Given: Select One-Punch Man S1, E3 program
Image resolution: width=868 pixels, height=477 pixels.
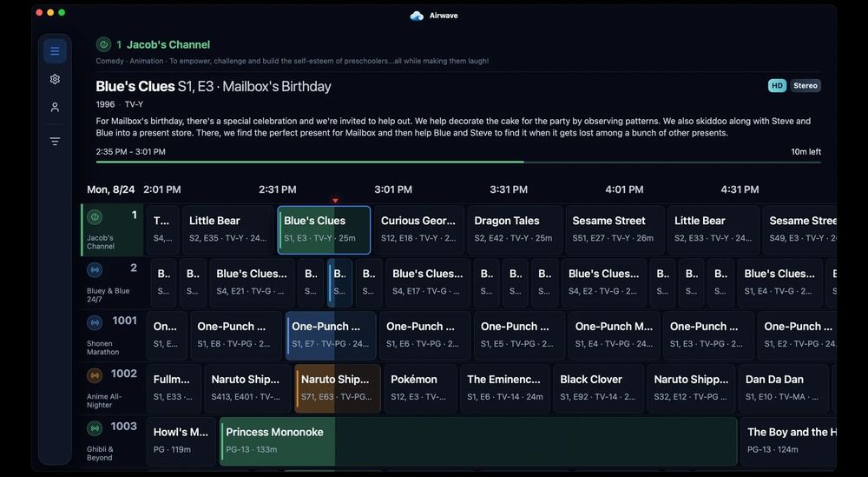Looking at the screenshot, I should (708, 335).
